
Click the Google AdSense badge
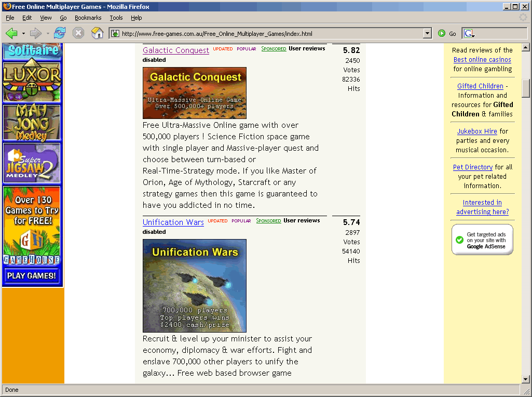tap(482, 240)
